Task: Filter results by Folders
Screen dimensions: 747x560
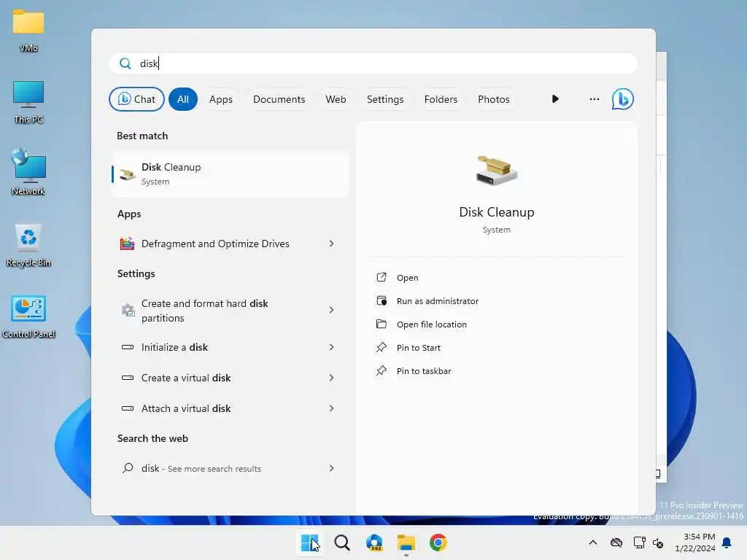Action: [x=441, y=99]
